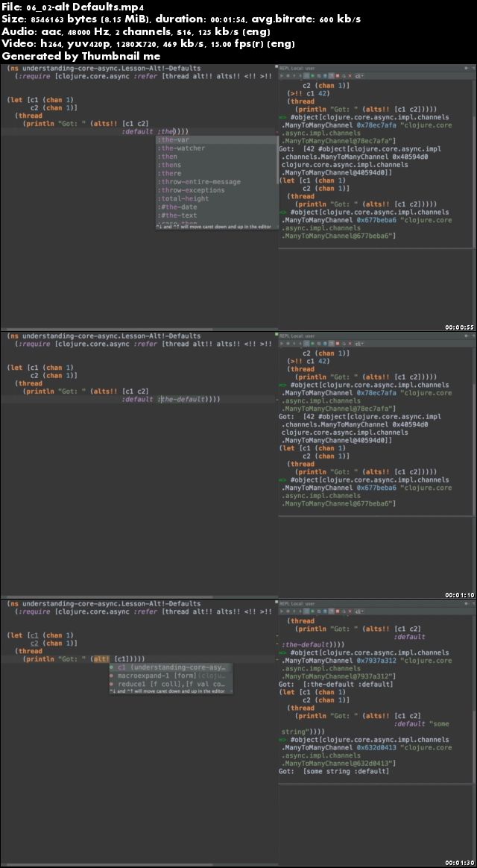The image size is (477, 868).
Task: Choose the c1 (understanding-core-asy… completion
Action: coord(171,667)
